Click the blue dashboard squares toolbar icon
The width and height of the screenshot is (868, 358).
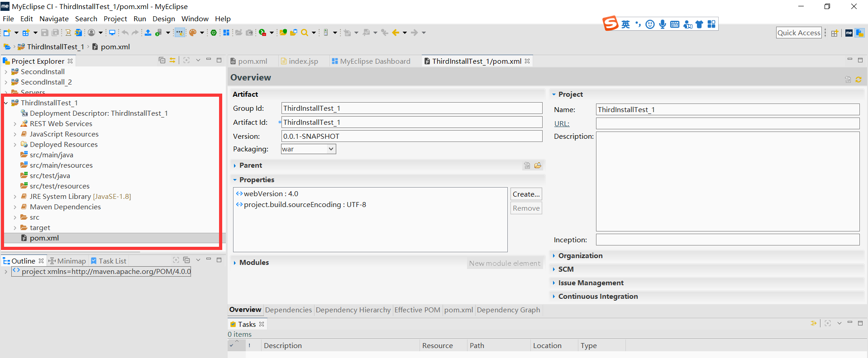pyautogui.click(x=226, y=33)
